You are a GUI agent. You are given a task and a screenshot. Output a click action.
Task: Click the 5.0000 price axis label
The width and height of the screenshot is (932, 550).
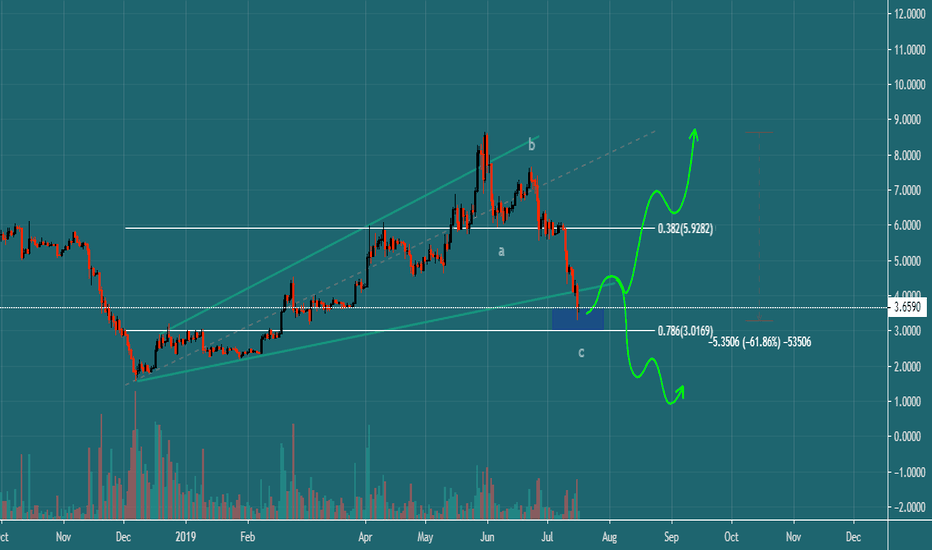pyautogui.click(x=909, y=261)
